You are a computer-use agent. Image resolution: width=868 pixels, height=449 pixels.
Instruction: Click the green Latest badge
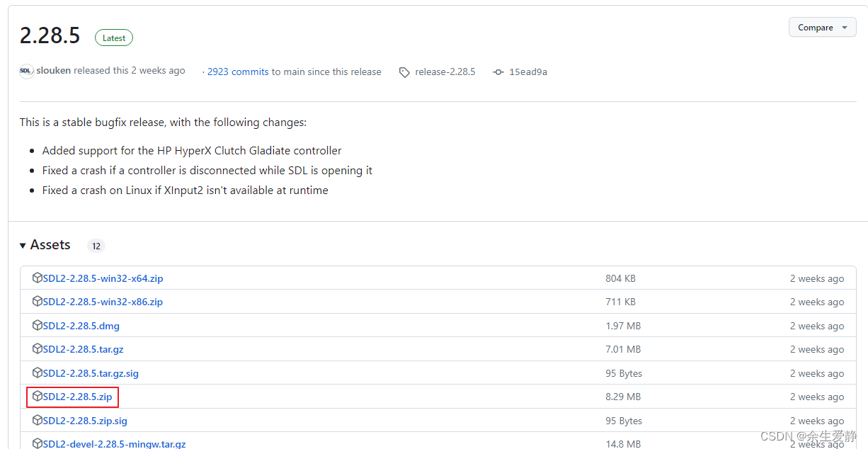(114, 38)
